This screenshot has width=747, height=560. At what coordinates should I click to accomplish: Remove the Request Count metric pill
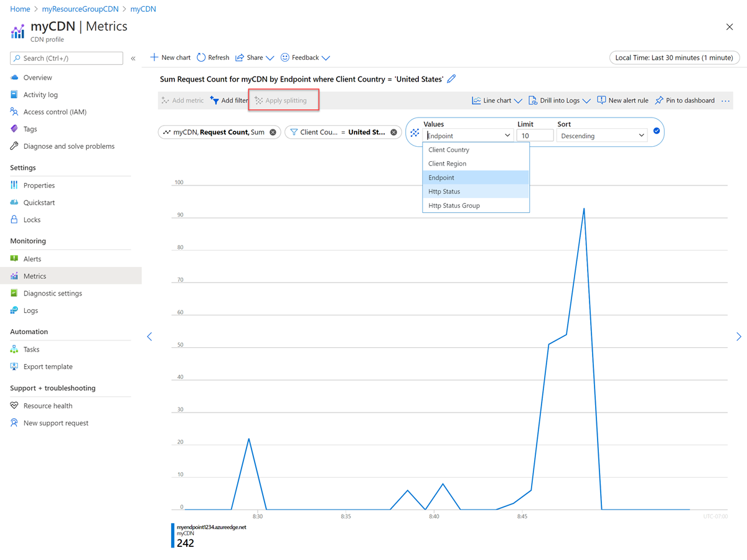click(x=273, y=133)
